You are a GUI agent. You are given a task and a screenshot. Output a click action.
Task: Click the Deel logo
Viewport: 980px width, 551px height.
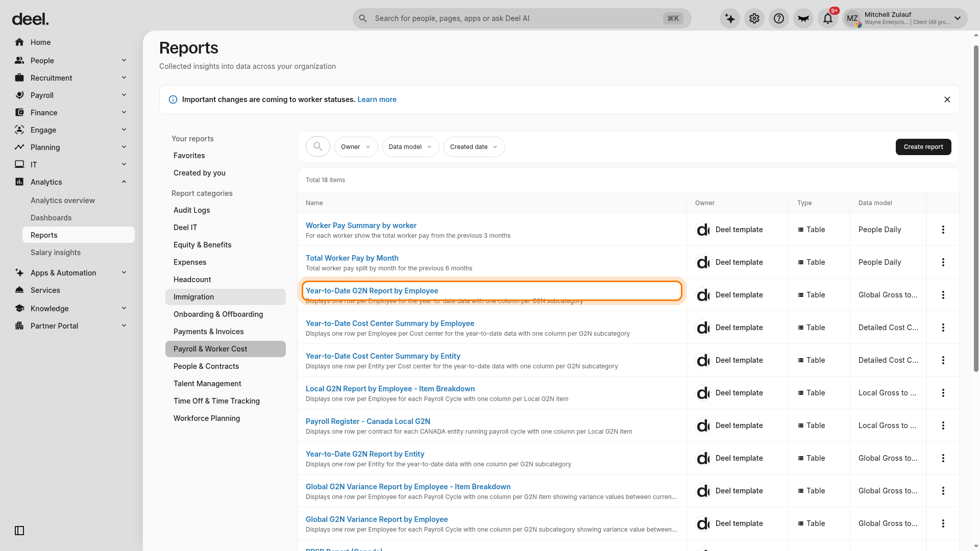click(x=31, y=19)
